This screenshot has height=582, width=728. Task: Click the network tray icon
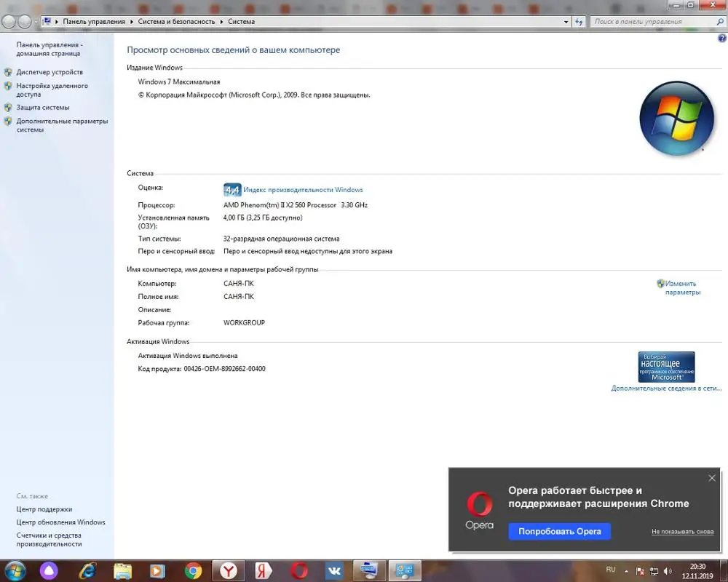pyautogui.click(x=654, y=571)
